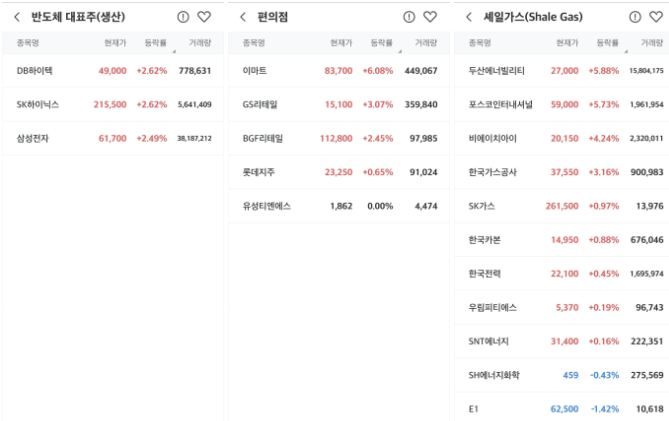Select 두산에너빌리티 stock

pos(561,71)
